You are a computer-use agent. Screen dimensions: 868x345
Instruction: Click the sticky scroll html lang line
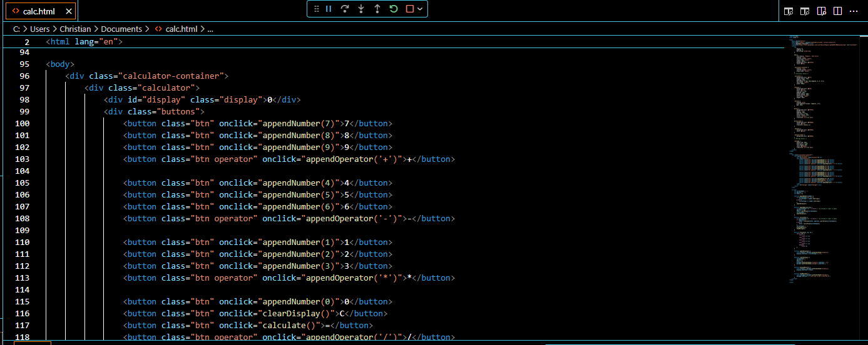pyautogui.click(x=84, y=42)
